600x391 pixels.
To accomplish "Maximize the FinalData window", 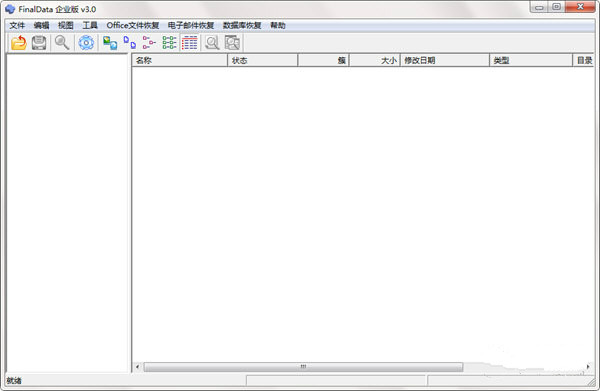I will point(557,7).
